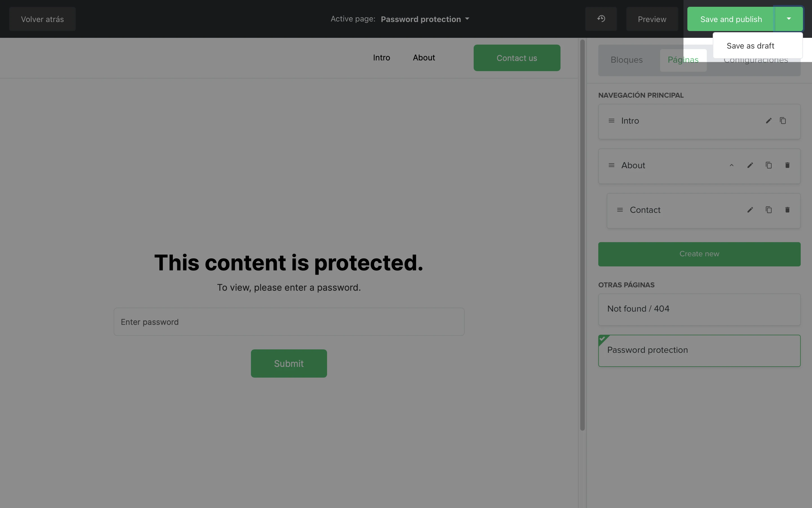Toggle the Save and publish dropdown arrow
The height and width of the screenshot is (508, 812).
click(x=789, y=19)
